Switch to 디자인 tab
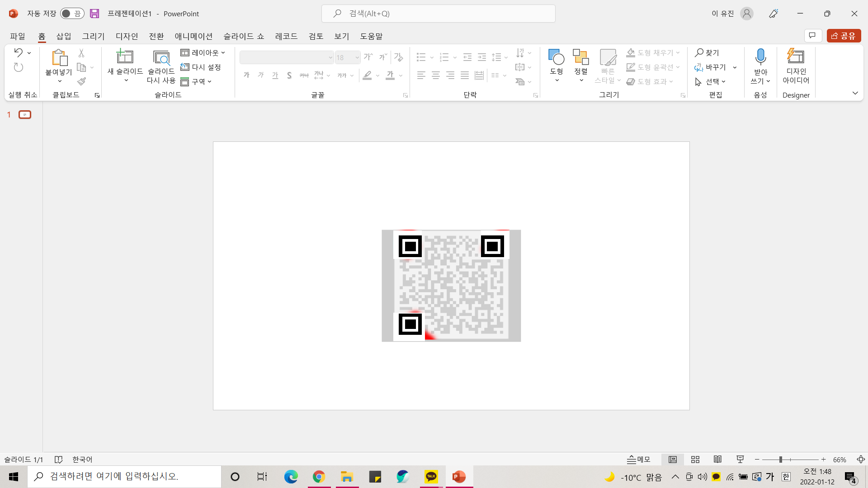This screenshot has height=488, width=868. pyautogui.click(x=127, y=36)
